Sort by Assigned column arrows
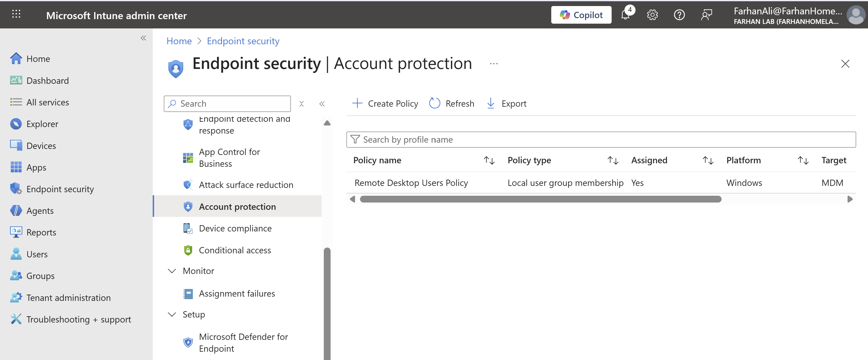This screenshot has height=360, width=868. pos(708,161)
